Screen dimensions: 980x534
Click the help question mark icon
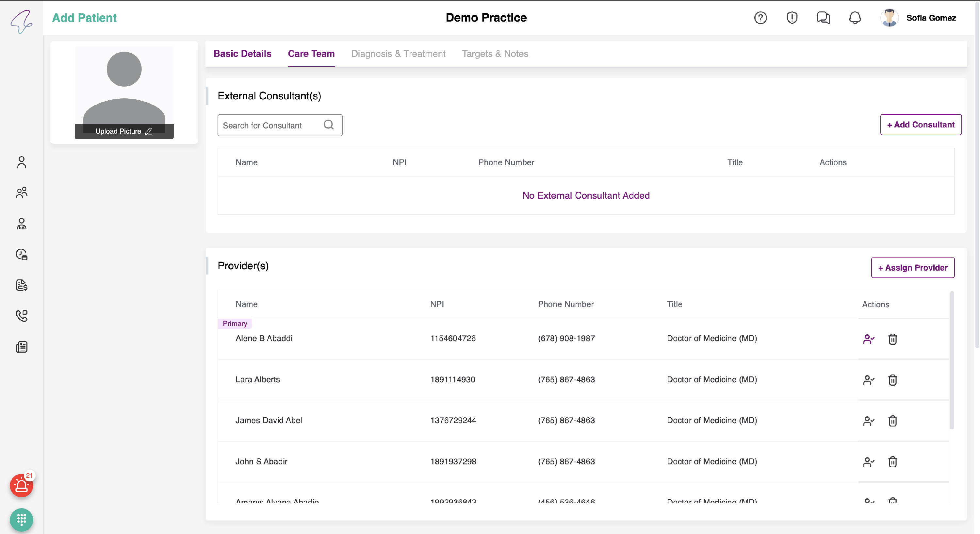(760, 18)
